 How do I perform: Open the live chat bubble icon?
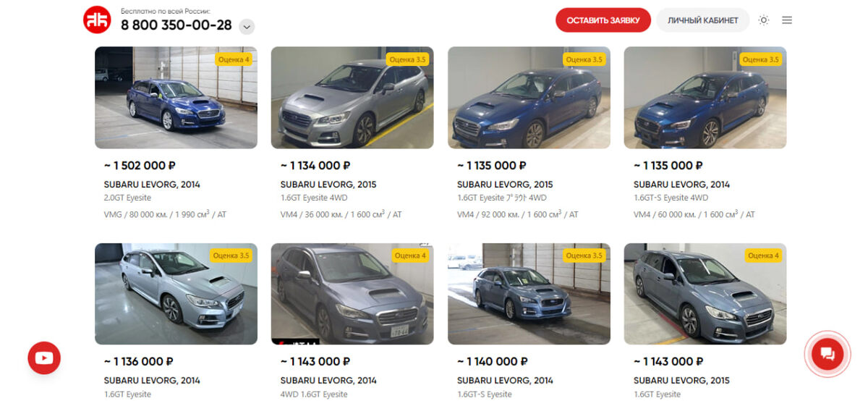[x=827, y=354]
